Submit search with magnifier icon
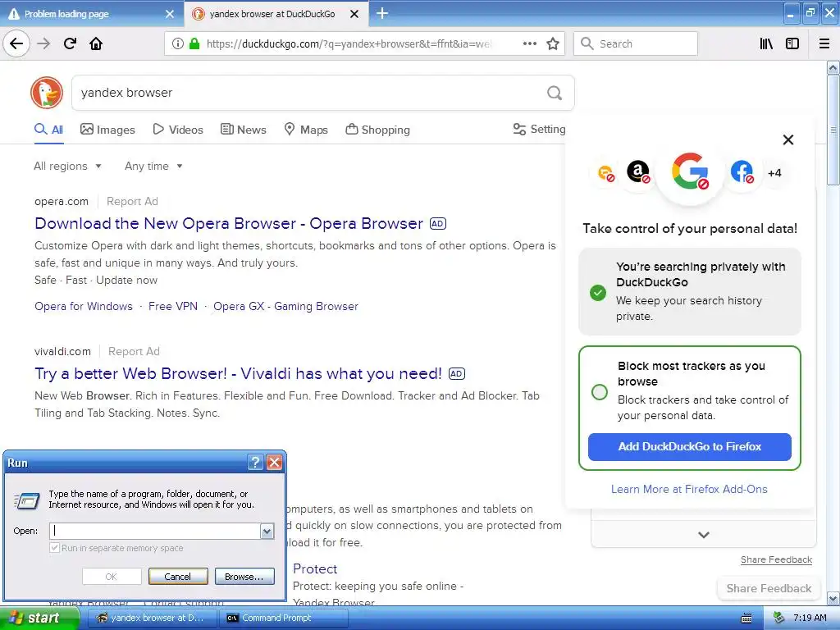This screenshot has height=630, width=840. (x=555, y=94)
